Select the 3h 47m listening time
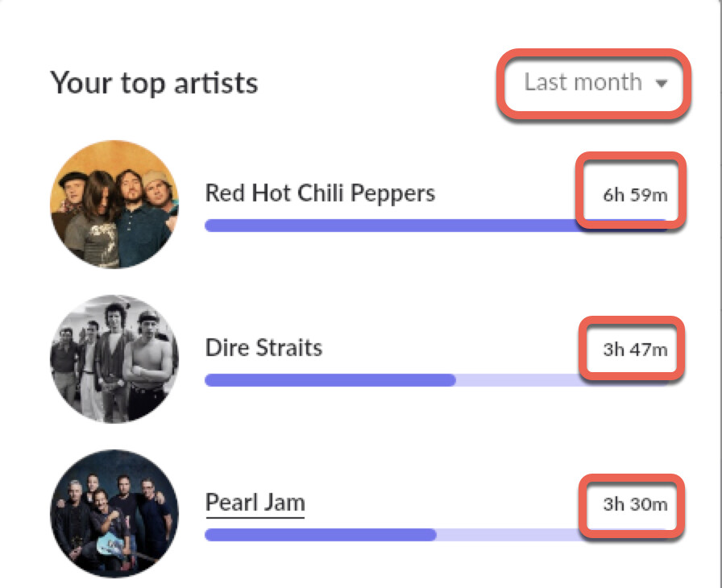Screen dimensions: 722x588 tap(635, 350)
